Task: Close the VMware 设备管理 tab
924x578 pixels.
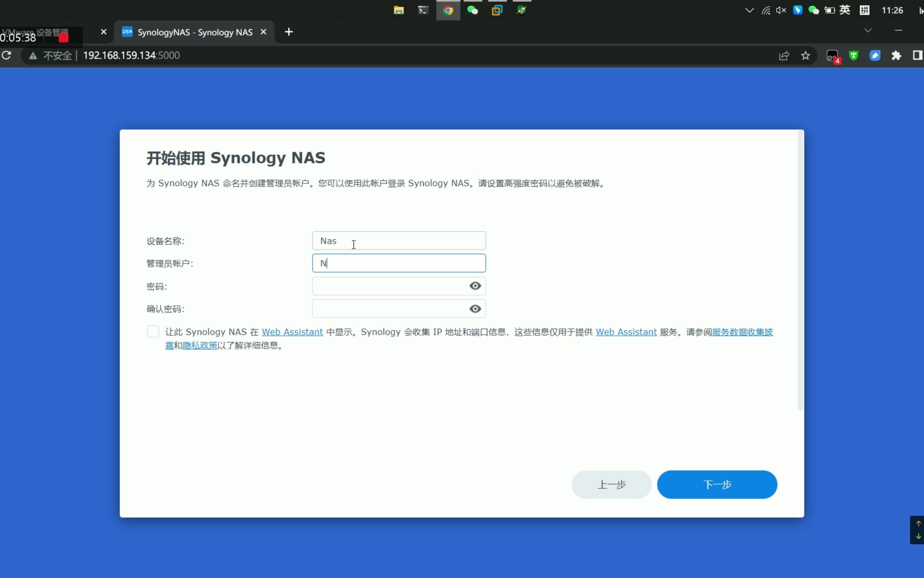Action: pyautogui.click(x=103, y=32)
